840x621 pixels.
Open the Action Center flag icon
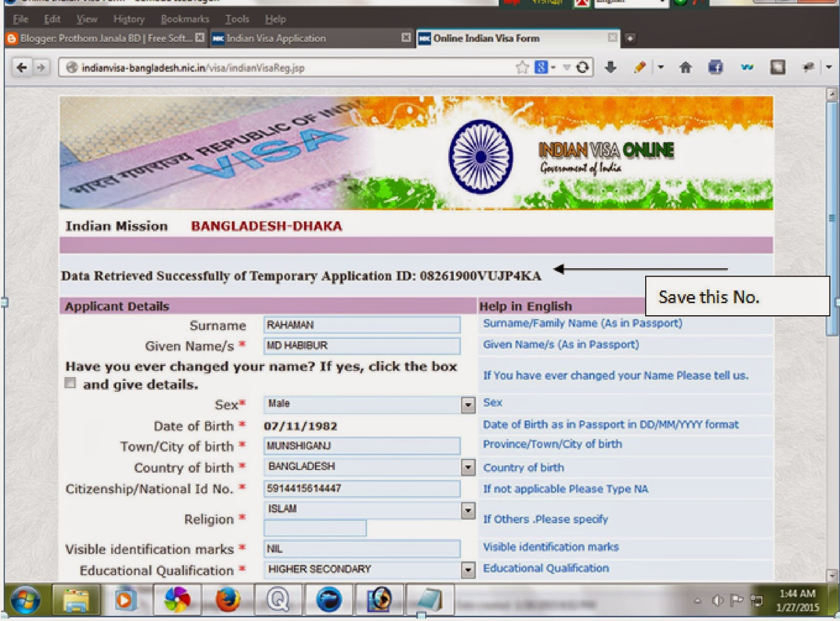737,601
